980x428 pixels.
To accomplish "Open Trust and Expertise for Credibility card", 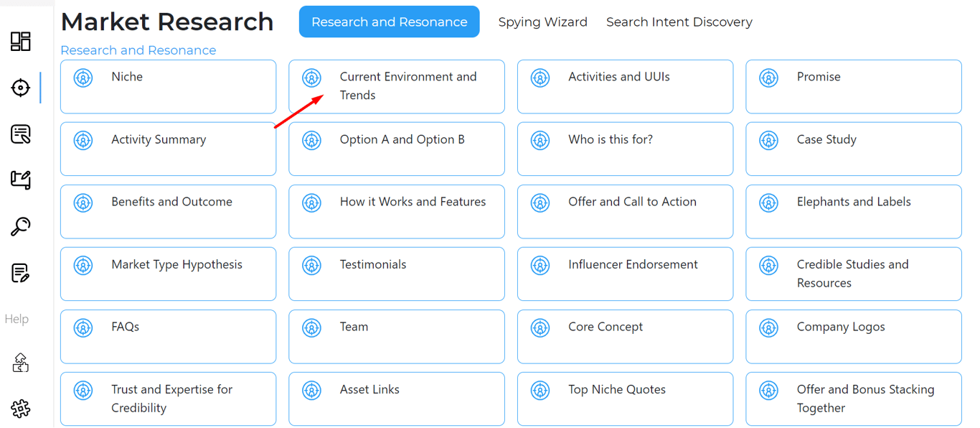I will (169, 399).
